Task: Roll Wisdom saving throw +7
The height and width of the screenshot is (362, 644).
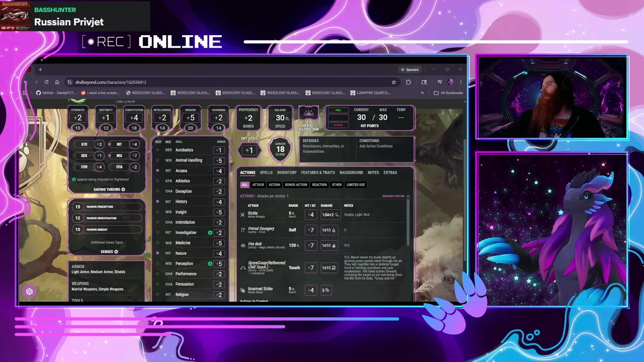Action: point(134,156)
